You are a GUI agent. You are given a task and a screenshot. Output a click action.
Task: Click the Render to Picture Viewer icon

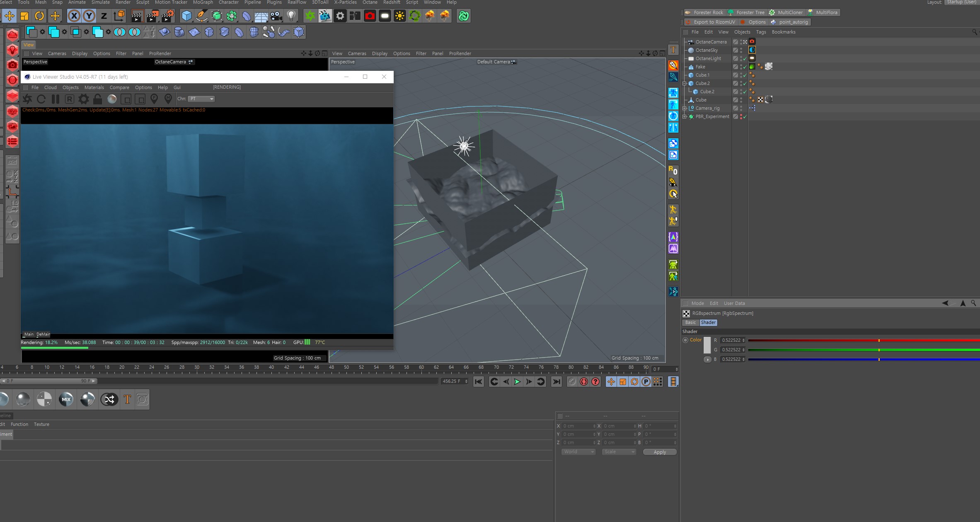point(152,16)
